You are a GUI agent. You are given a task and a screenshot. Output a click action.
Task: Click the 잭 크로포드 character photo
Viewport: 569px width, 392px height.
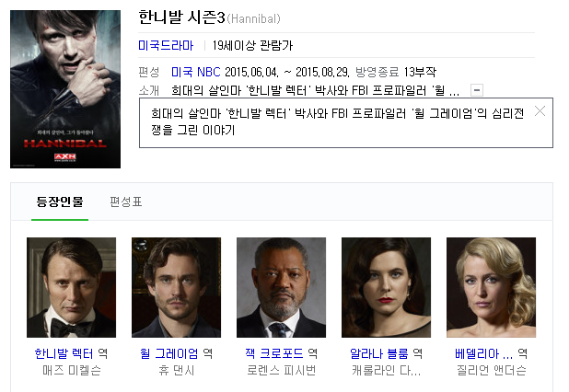281,288
